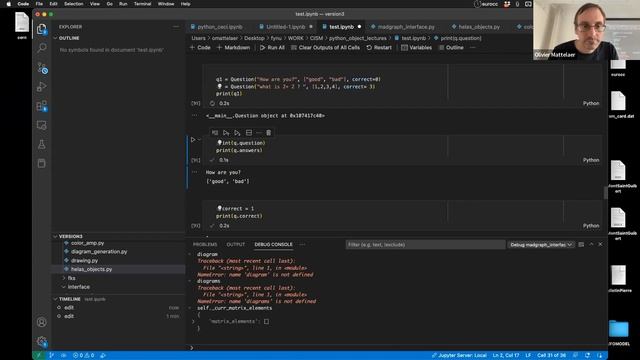Close the bottom panel

pyautogui.click(x=600, y=244)
